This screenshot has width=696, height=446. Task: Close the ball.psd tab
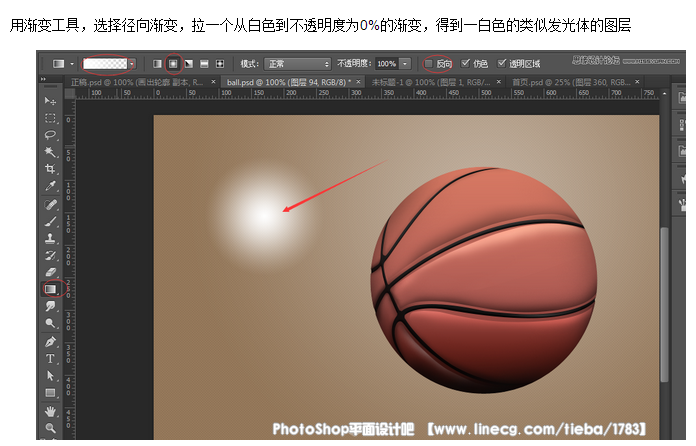(x=358, y=82)
